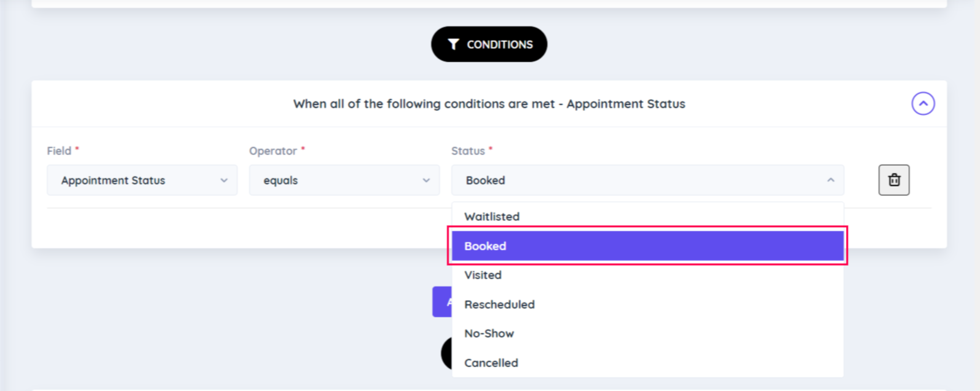Close the Status dropdown showing Booked
This screenshot has width=980, height=391.
647,180
